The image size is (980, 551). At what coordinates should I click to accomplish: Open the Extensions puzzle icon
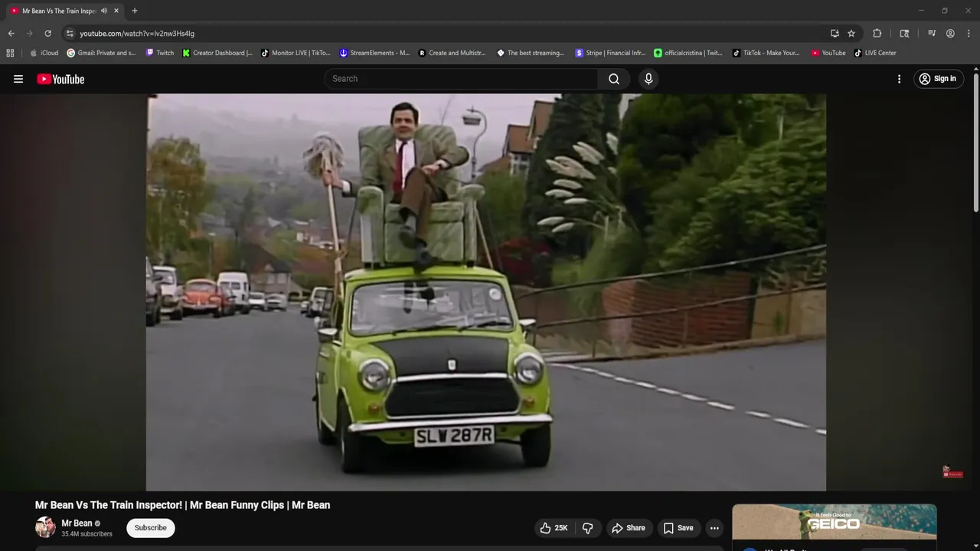[877, 34]
